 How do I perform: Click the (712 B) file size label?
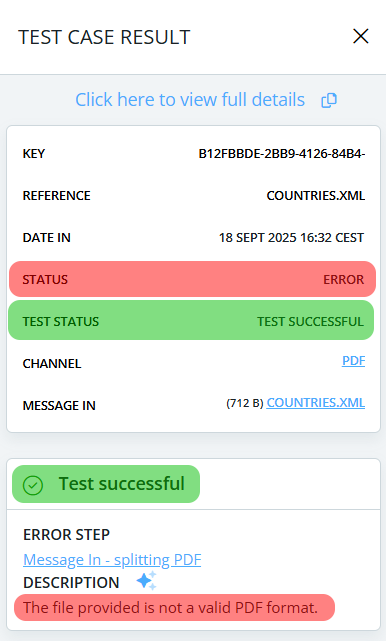245,403
